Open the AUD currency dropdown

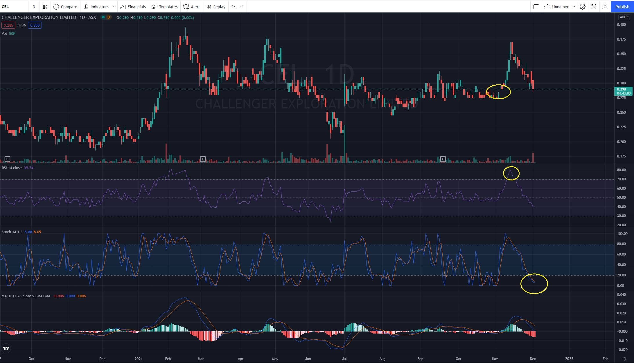point(624,17)
